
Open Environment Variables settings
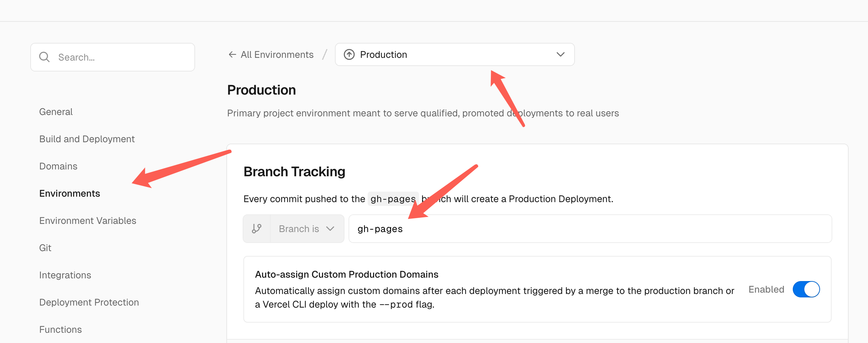(87, 220)
